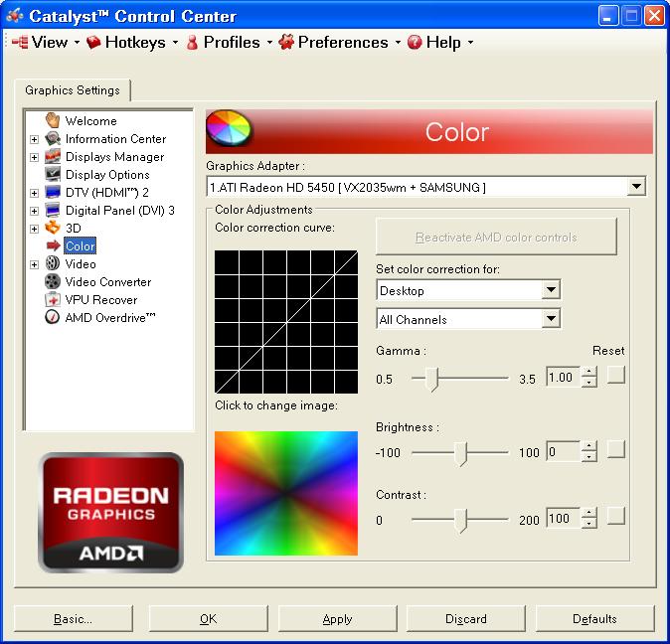Click the Brightness slider thumb
The height and width of the screenshot is (644, 670).
click(460, 454)
